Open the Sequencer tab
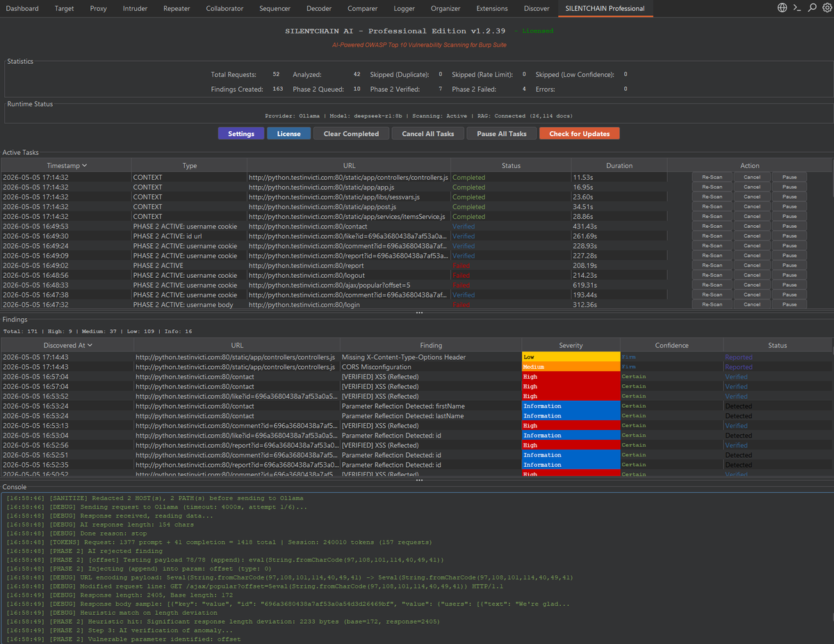834x644 pixels. tap(275, 8)
